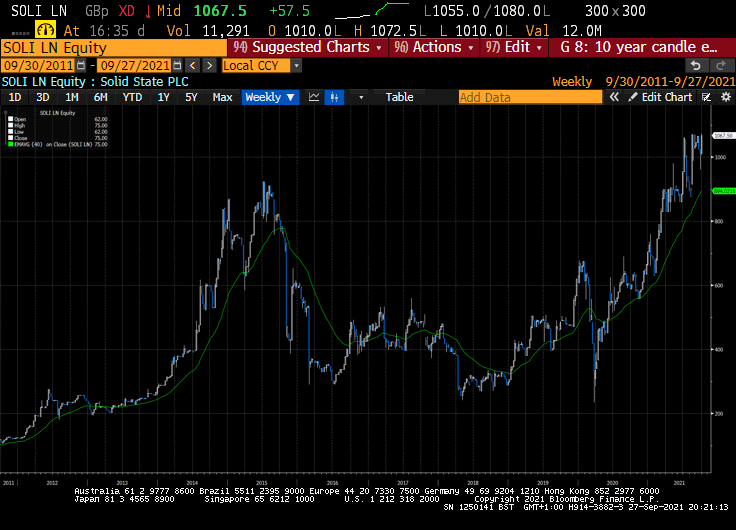
Task: Click the yellow gauge indicator icon
Action: [46, 31]
